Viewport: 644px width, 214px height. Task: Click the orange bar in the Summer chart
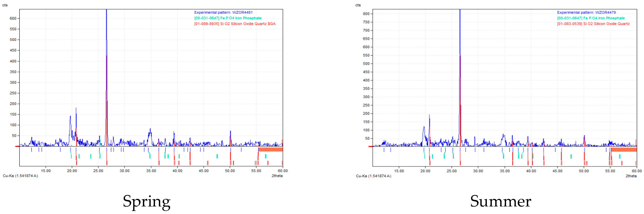[624, 150]
